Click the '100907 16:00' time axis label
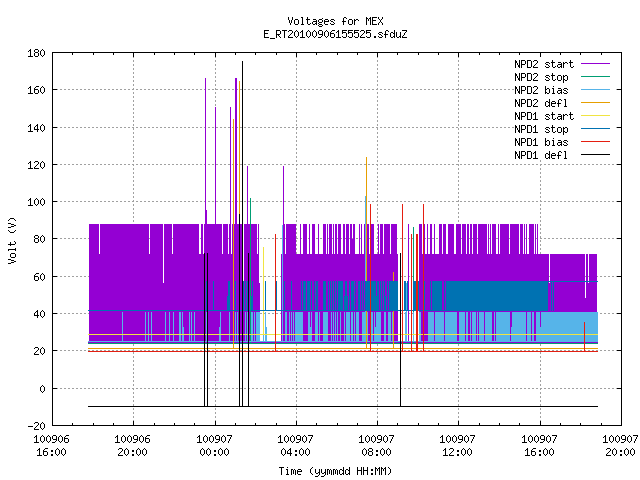640x480 pixels. tap(539, 446)
